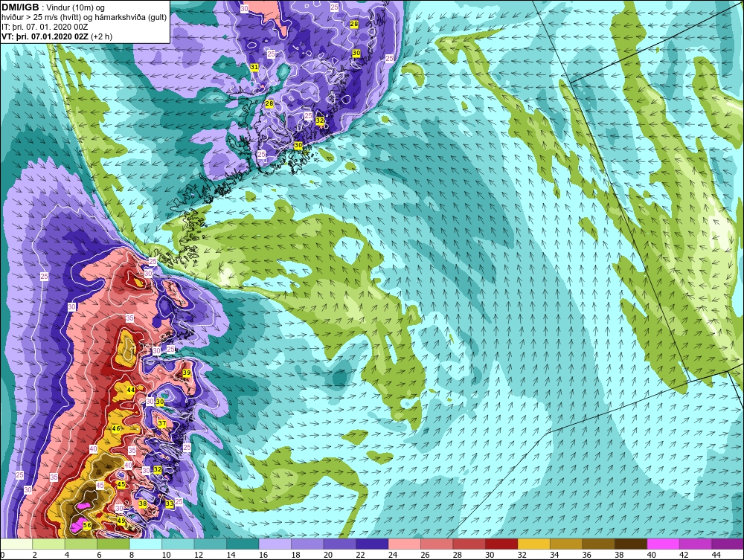
Task: Select the dark red swatch between 30 and 32
Action: [x=501, y=544]
